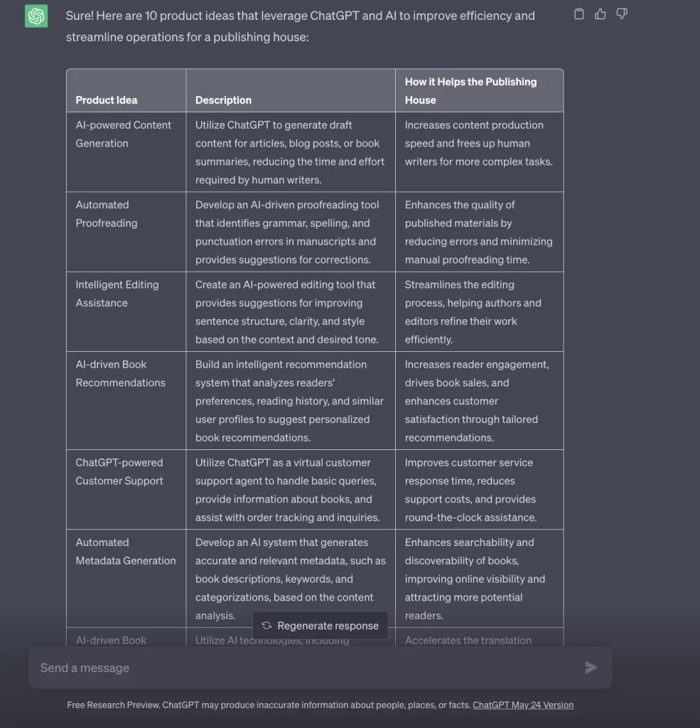
Task: Select the ChatGPT-powered Customer Support cell
Action: coord(119,471)
